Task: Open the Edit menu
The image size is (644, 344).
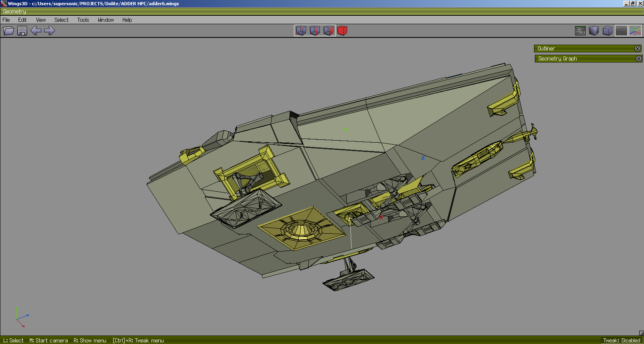Action: pyautogui.click(x=22, y=20)
